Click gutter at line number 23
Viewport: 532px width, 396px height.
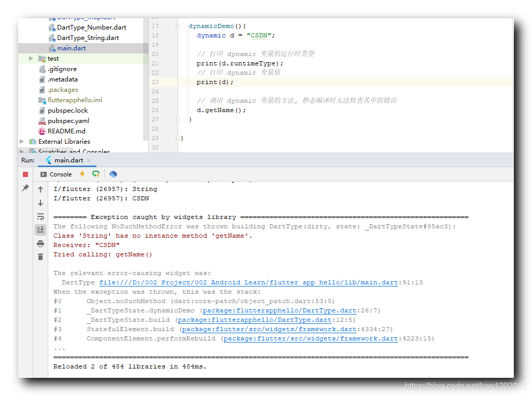[x=155, y=82]
